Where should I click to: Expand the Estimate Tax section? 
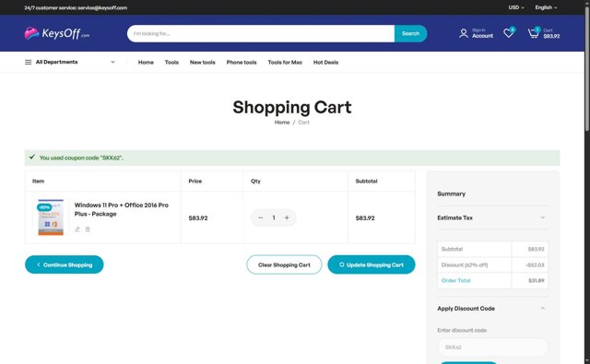542,217
